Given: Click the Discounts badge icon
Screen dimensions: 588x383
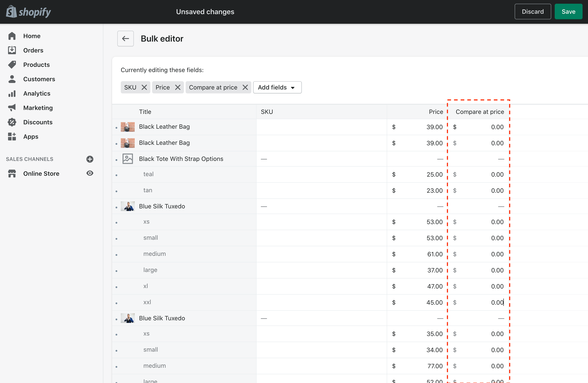Looking at the screenshot, I should coord(12,122).
